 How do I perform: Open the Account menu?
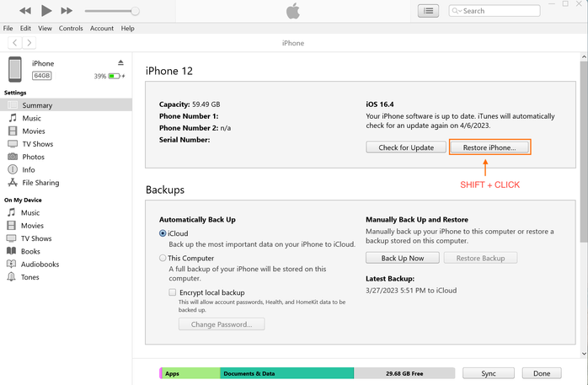pos(102,29)
